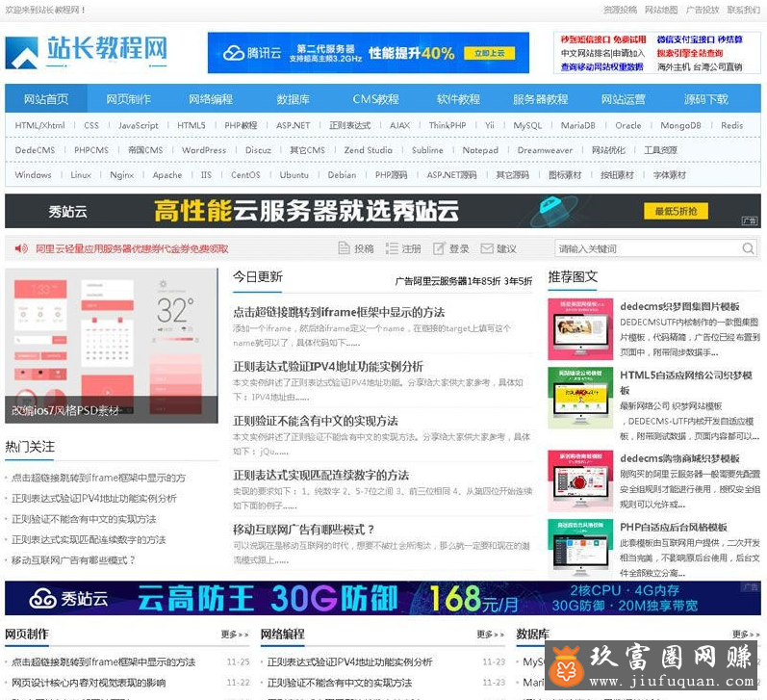Click the 最低5折抢 button on the 秀站云 banner
The width and height of the screenshot is (767, 700).
(x=676, y=211)
